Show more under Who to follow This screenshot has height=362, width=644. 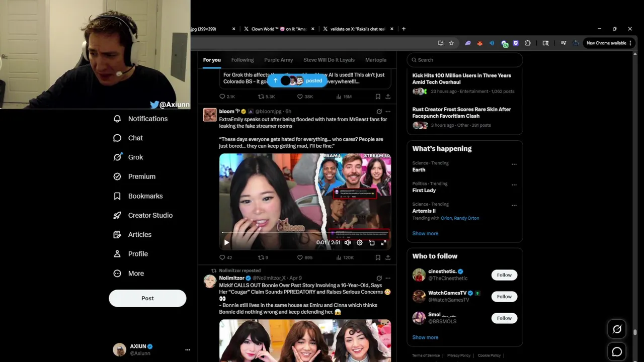click(425, 337)
